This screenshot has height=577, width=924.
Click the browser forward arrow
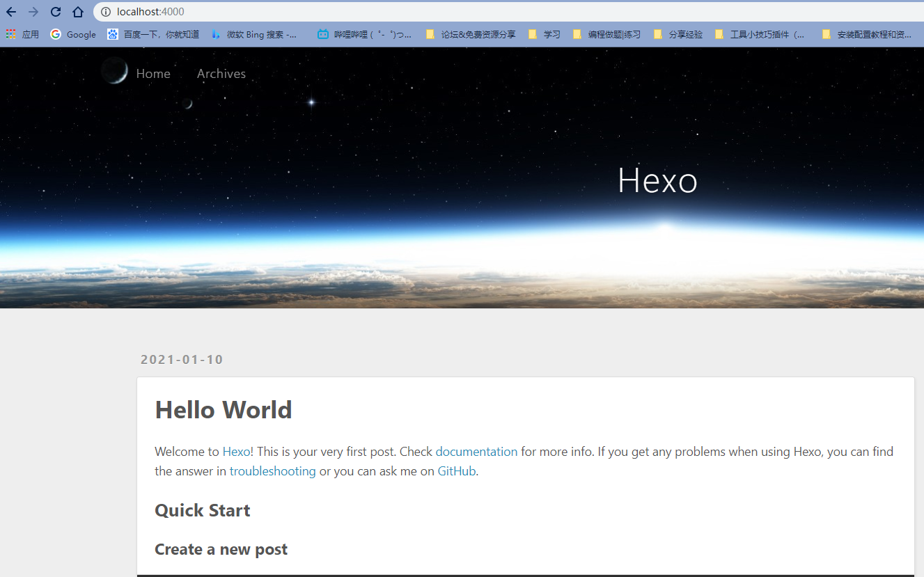point(33,12)
